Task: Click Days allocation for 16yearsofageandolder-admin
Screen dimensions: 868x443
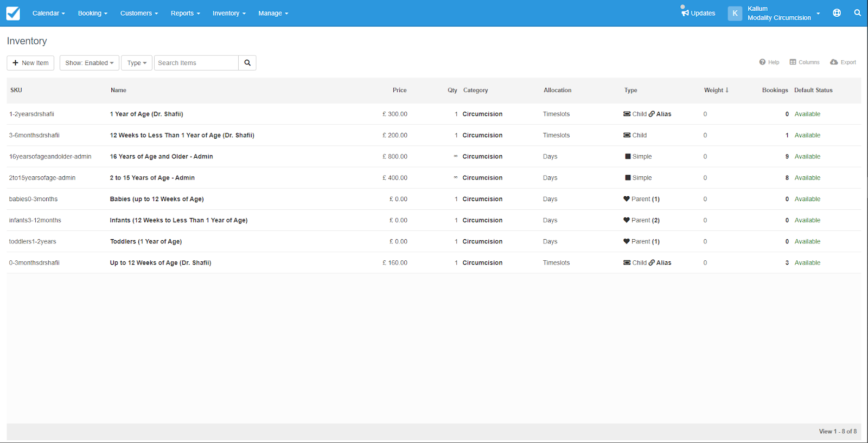Action: coord(550,156)
